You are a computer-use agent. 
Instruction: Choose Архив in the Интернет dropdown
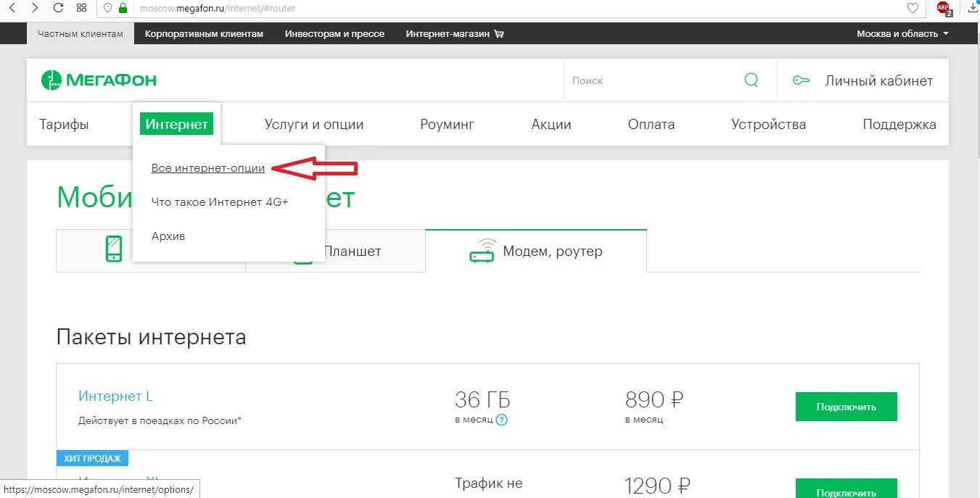point(168,236)
